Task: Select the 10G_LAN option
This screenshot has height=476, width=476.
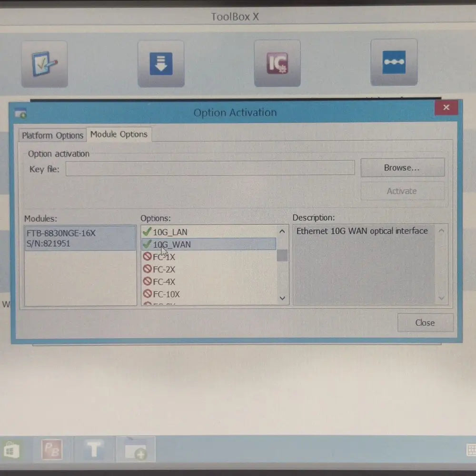Action: 170,232
